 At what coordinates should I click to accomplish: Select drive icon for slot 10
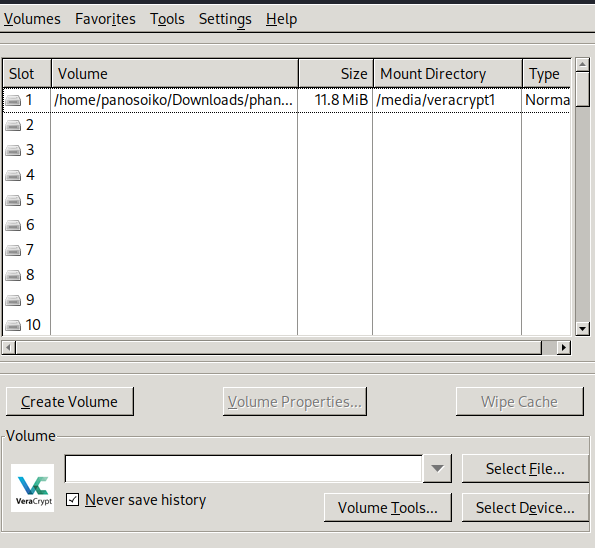(x=13, y=325)
